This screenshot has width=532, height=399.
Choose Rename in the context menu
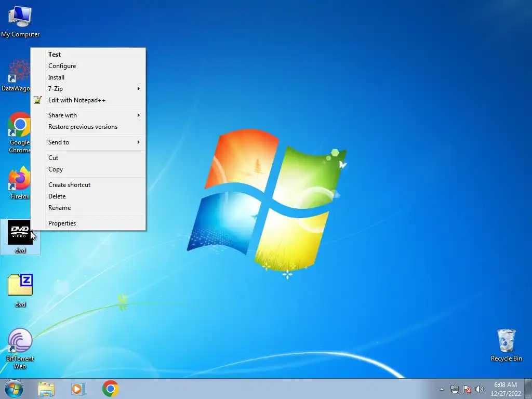click(88, 208)
